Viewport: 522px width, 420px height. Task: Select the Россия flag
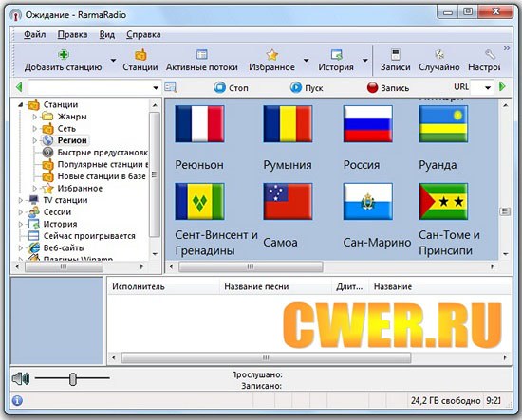coord(368,123)
